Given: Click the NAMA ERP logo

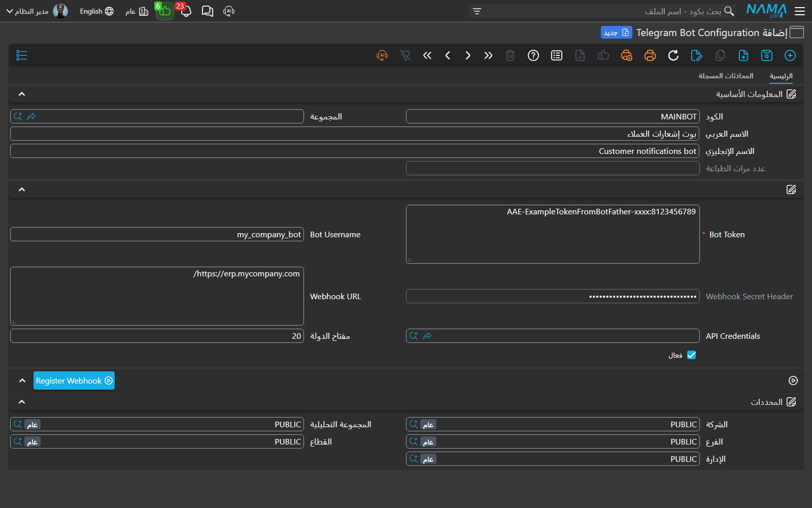Looking at the screenshot, I should 766,11.
